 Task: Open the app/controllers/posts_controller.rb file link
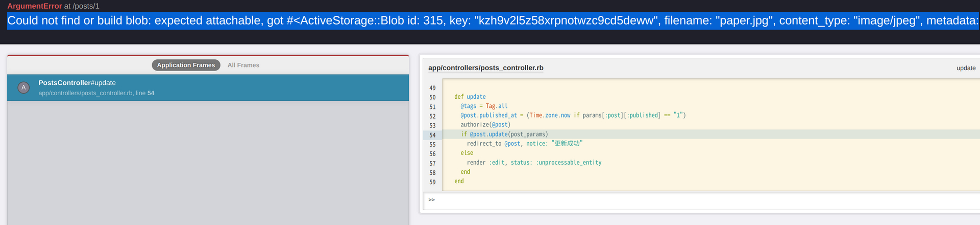coord(486,67)
